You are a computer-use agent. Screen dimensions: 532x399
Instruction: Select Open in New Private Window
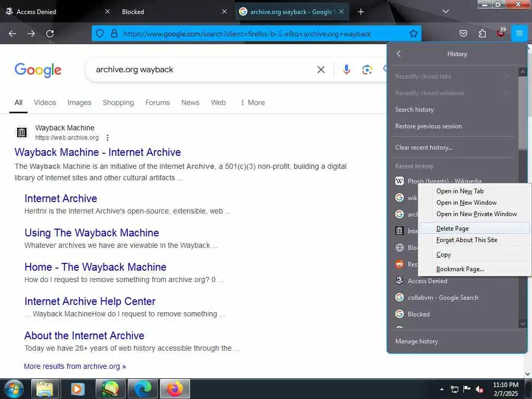[475, 214]
